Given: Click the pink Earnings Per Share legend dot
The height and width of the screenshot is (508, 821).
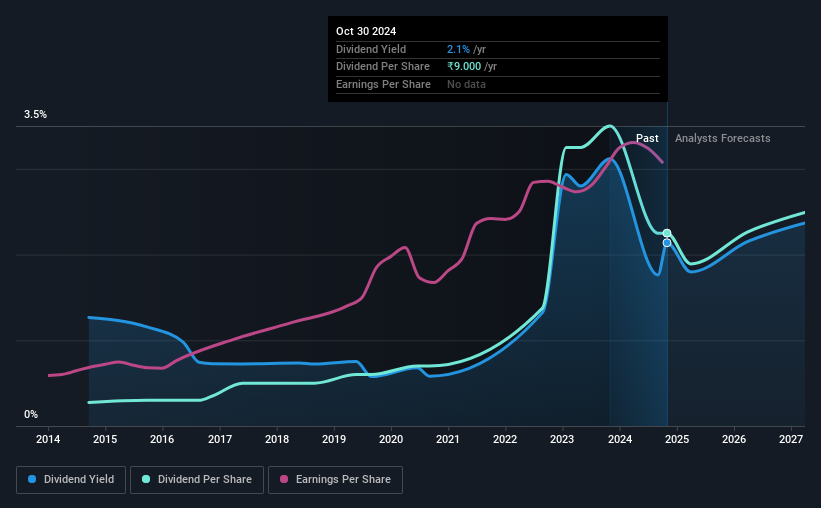Looking at the screenshot, I should 284,479.
